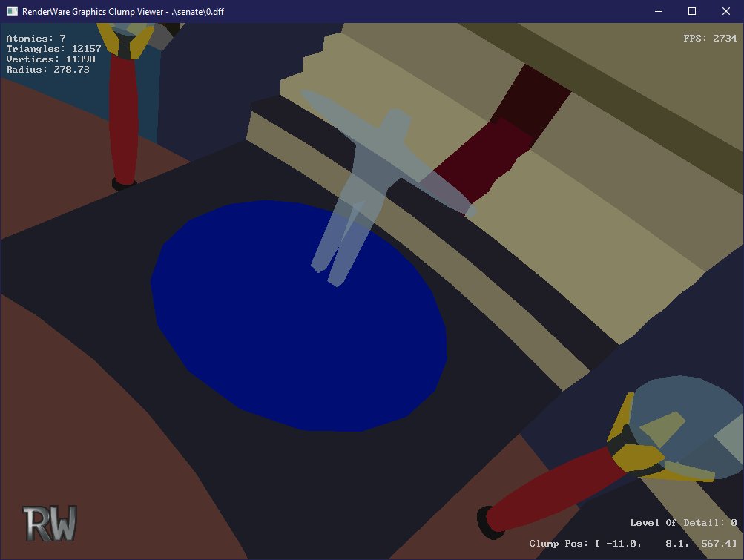Minimize the Clump Viewer window
This screenshot has height=560, width=744.
(x=658, y=11)
